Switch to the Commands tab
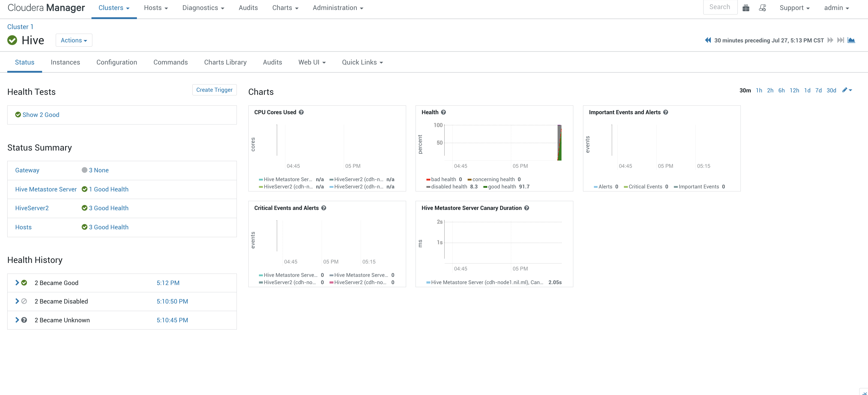The width and height of the screenshot is (868, 395). 171,62
